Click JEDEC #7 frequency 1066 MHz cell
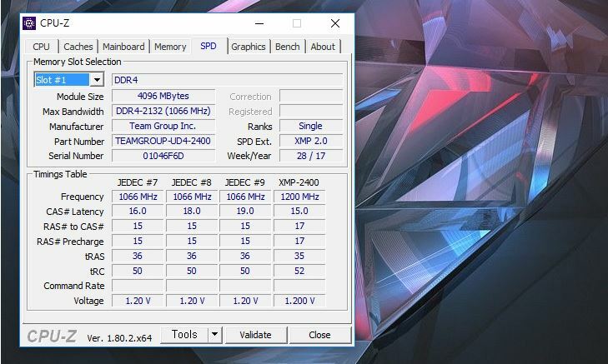Image resolution: width=608 pixels, height=364 pixels. (x=138, y=197)
